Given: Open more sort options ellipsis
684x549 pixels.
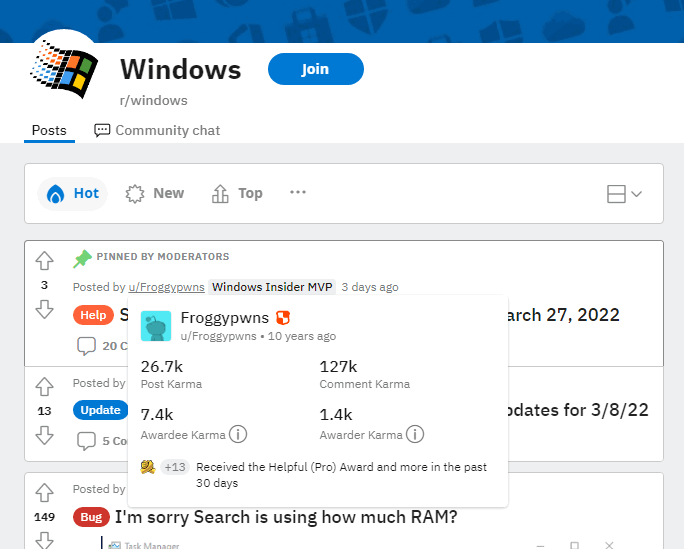Looking at the screenshot, I should click(x=298, y=192).
